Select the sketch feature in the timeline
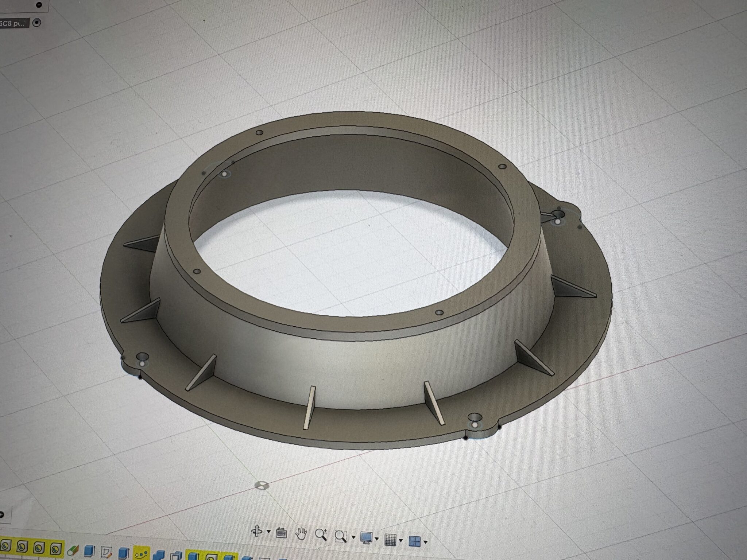The height and width of the screenshot is (560, 747). (x=106, y=553)
